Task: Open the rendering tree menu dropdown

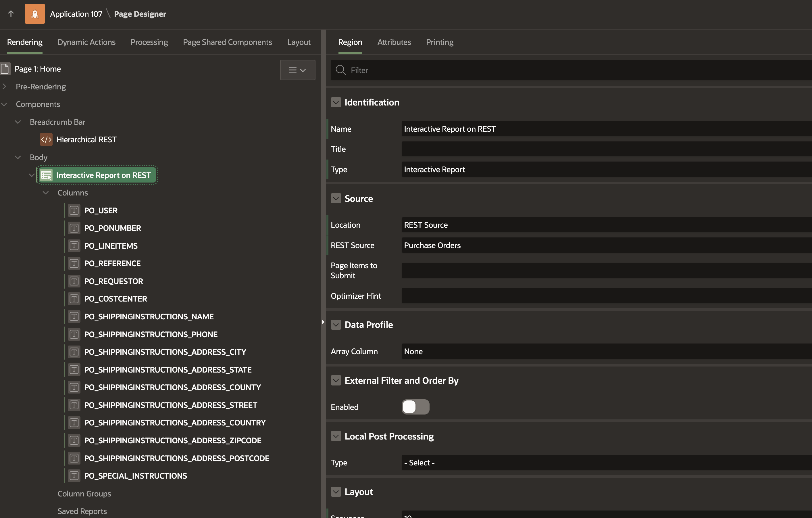Action: point(297,70)
